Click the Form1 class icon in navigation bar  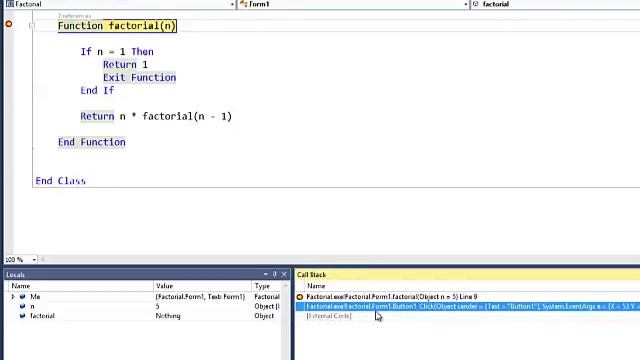point(244,4)
